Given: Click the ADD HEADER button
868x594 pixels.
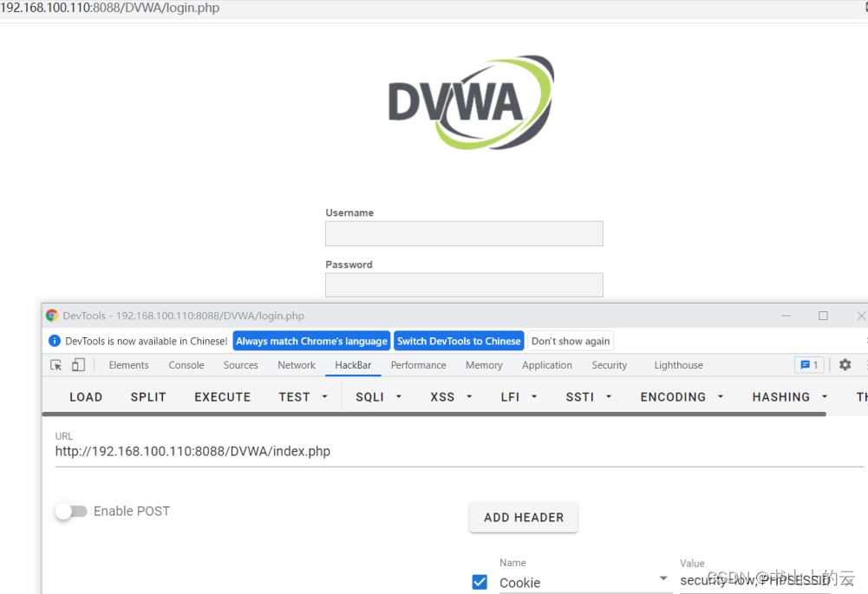Looking at the screenshot, I should (x=524, y=517).
